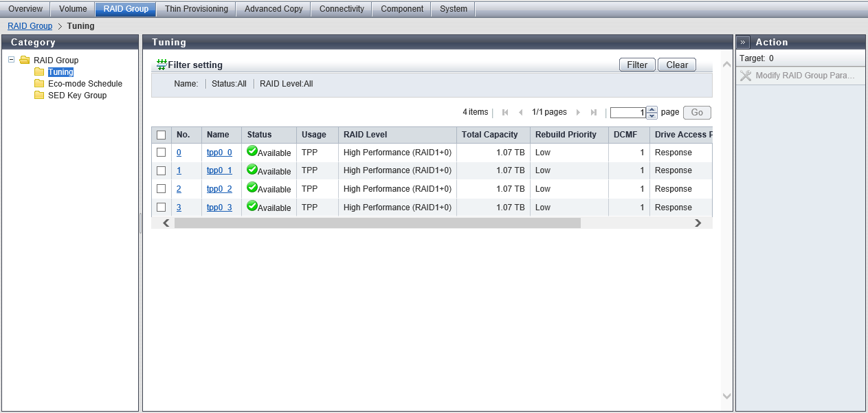Open the SED Key Group folder icon
Image resolution: width=868 pixels, height=413 pixels.
(x=39, y=96)
